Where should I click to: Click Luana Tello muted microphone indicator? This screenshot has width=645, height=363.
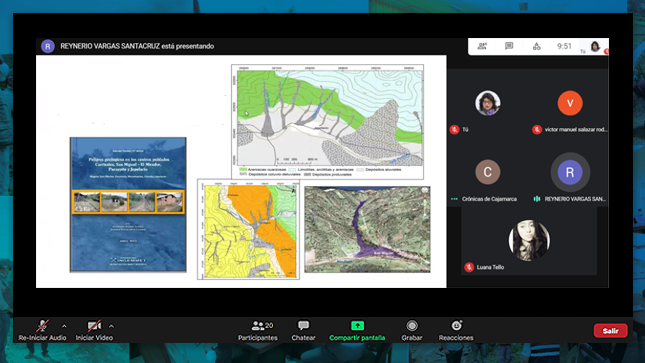point(469,267)
